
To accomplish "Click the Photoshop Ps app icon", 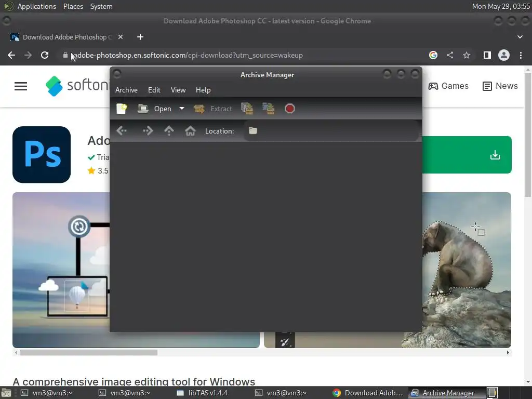I will pyautogui.click(x=42, y=155).
